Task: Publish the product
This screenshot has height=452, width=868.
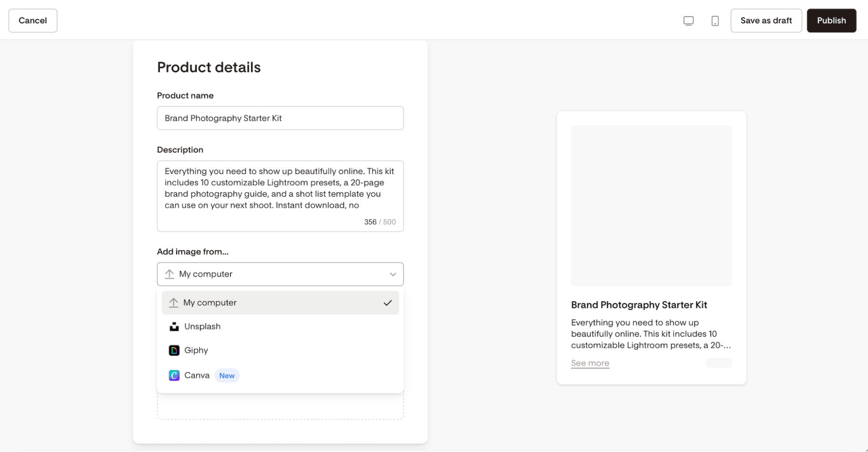Action: pos(831,21)
